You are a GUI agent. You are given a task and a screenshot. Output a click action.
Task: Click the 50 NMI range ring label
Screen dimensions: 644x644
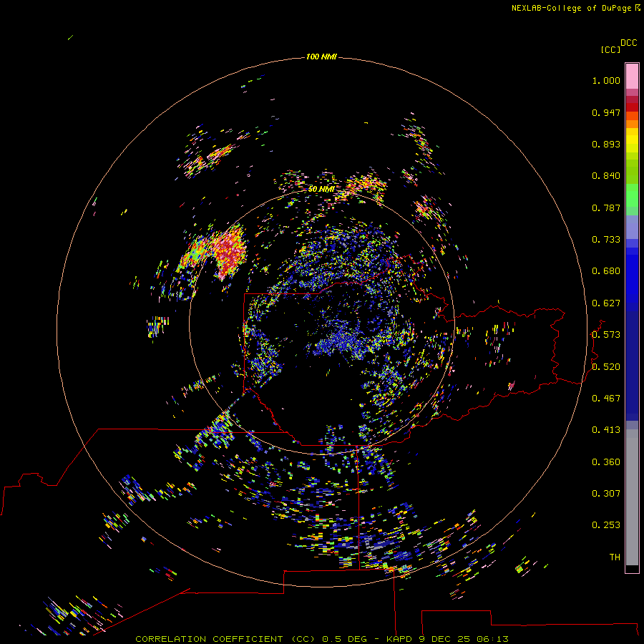pos(321,189)
